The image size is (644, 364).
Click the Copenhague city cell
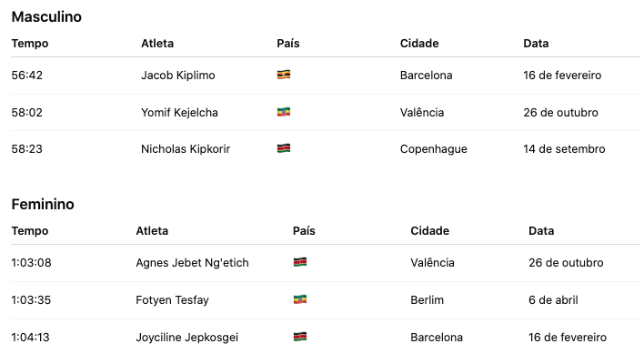click(x=434, y=149)
